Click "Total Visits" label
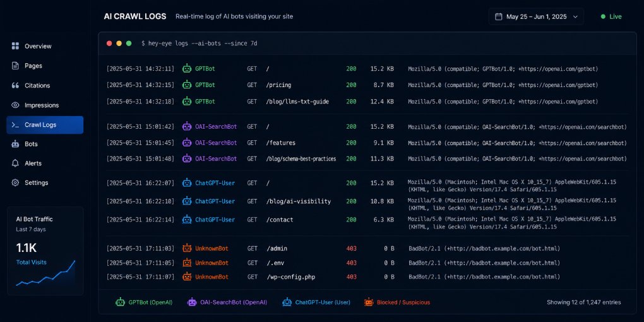The height and width of the screenshot is (322, 644). coord(31,262)
